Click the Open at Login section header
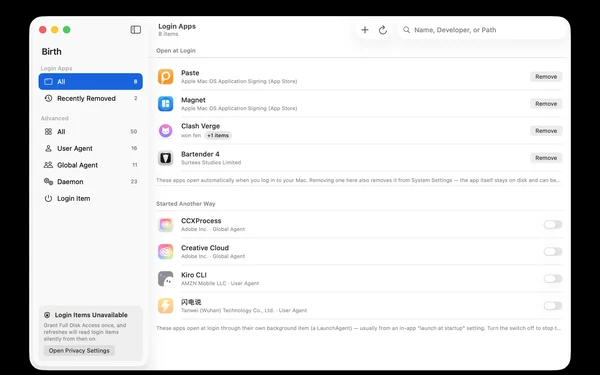600x375 pixels. (176, 51)
